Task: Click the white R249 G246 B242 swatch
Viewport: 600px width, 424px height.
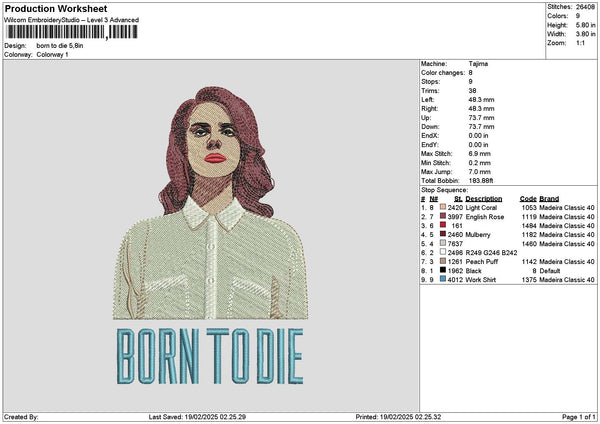Action: [443, 252]
